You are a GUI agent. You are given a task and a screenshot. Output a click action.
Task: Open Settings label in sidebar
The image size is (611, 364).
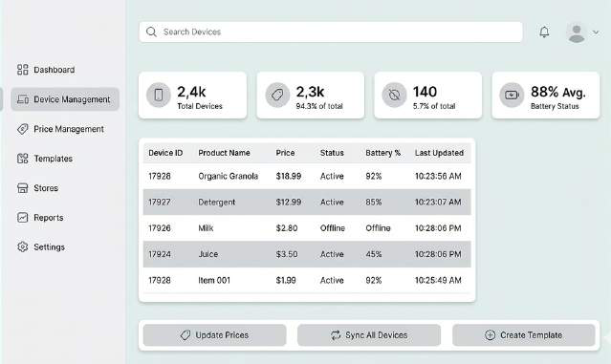click(49, 247)
